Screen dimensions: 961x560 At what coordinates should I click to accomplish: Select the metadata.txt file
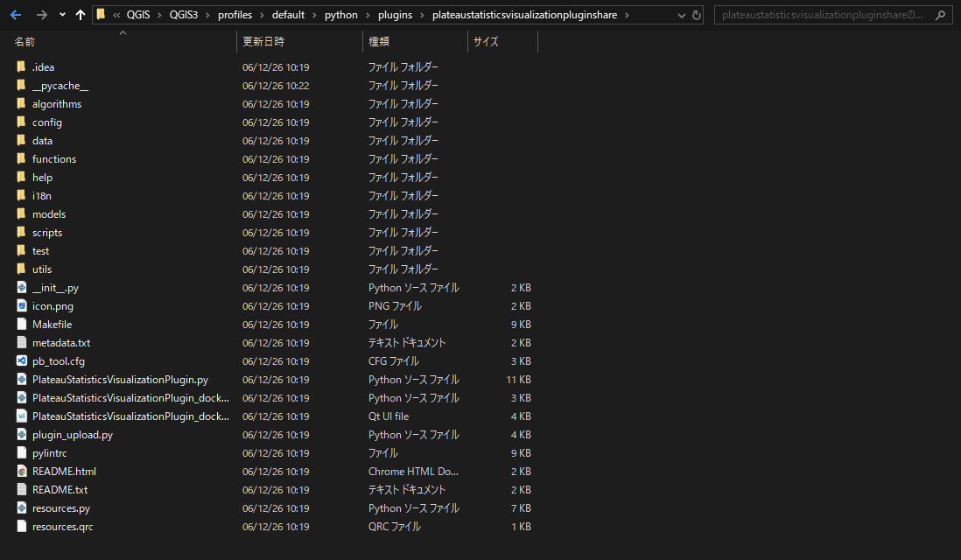point(61,343)
